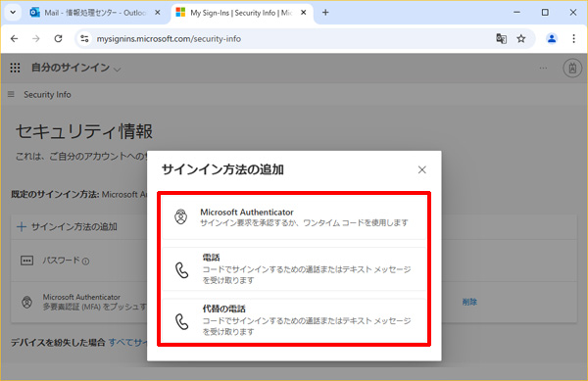This screenshot has width=588, height=381.
Task: Click the サインイン方法の追加 dialog title
Action: click(x=222, y=169)
